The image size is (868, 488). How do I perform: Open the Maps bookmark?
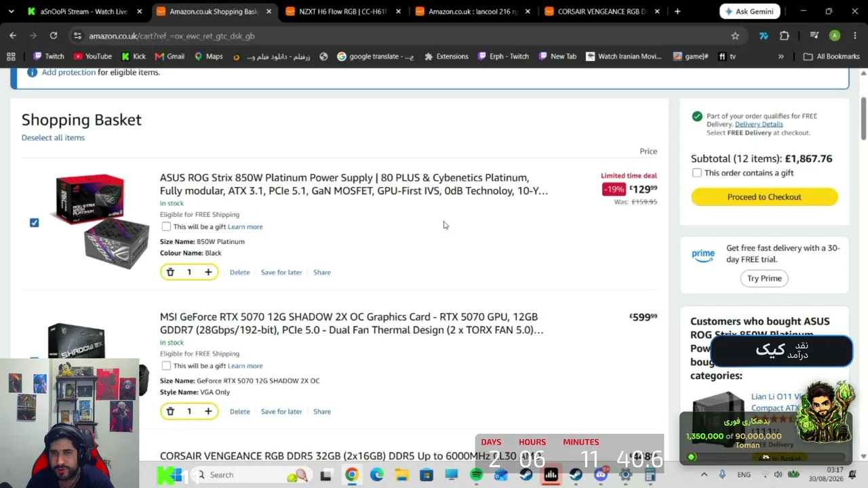pos(208,56)
